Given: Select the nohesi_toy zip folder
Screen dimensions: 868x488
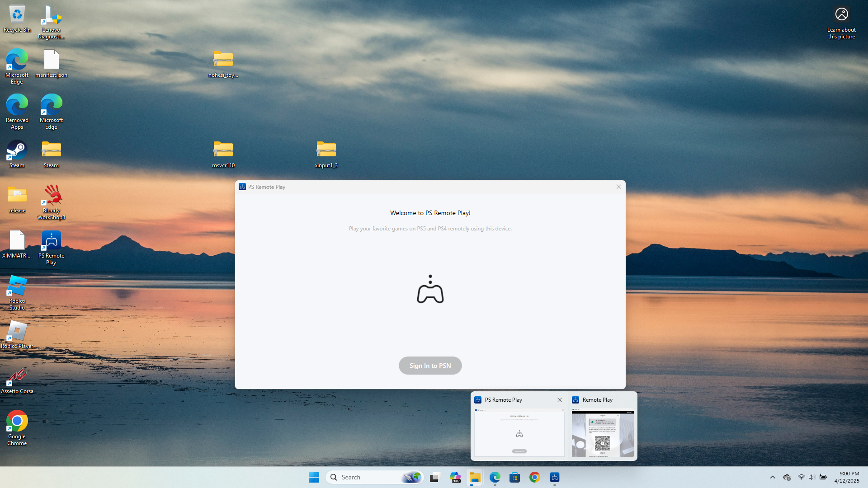Looking at the screenshot, I should [223, 64].
